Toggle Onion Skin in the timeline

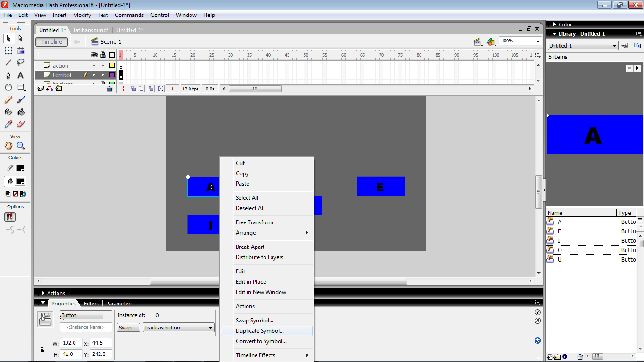click(133, 89)
